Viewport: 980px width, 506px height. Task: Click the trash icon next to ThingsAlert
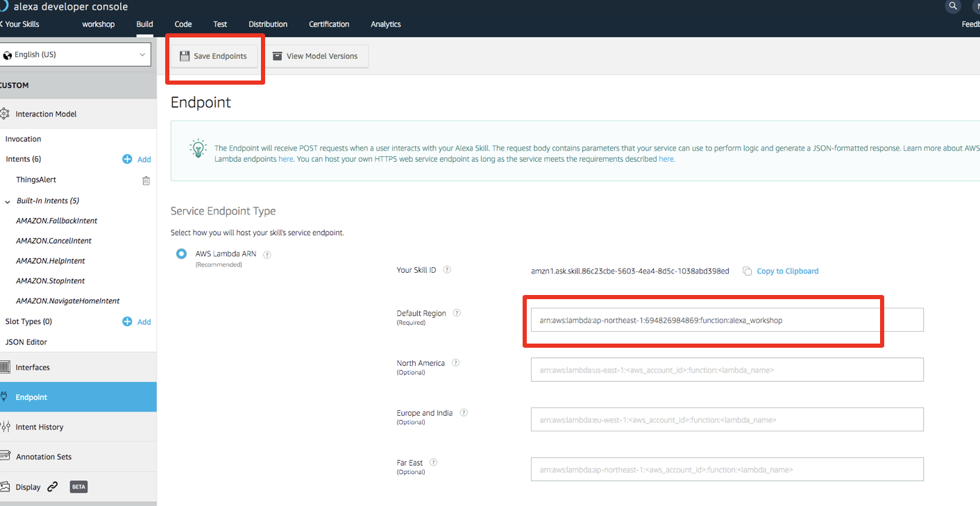point(146,180)
